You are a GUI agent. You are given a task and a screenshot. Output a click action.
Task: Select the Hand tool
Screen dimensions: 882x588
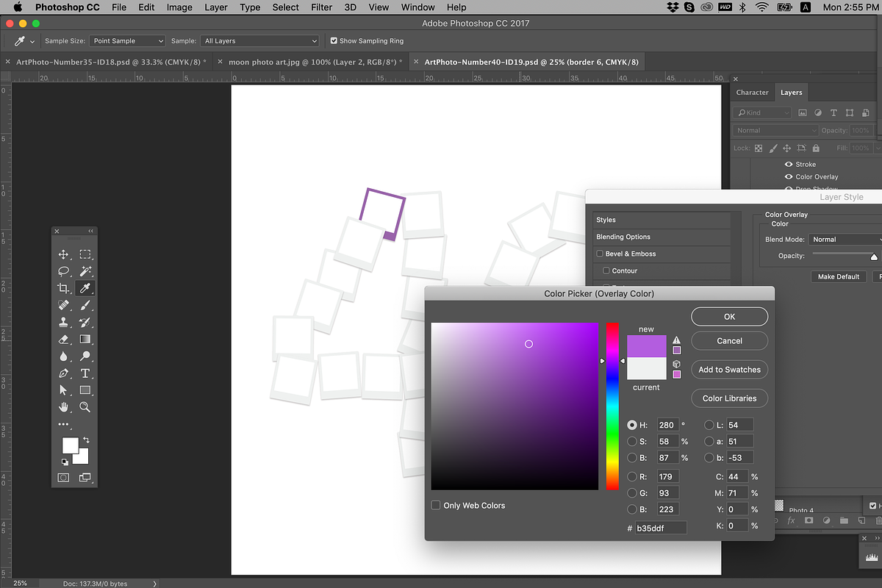click(x=64, y=407)
